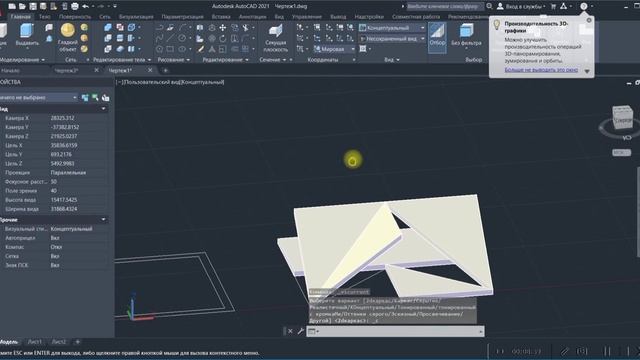Change the Проекция value Параллельная
The width and height of the screenshot is (640, 360).
(68, 172)
